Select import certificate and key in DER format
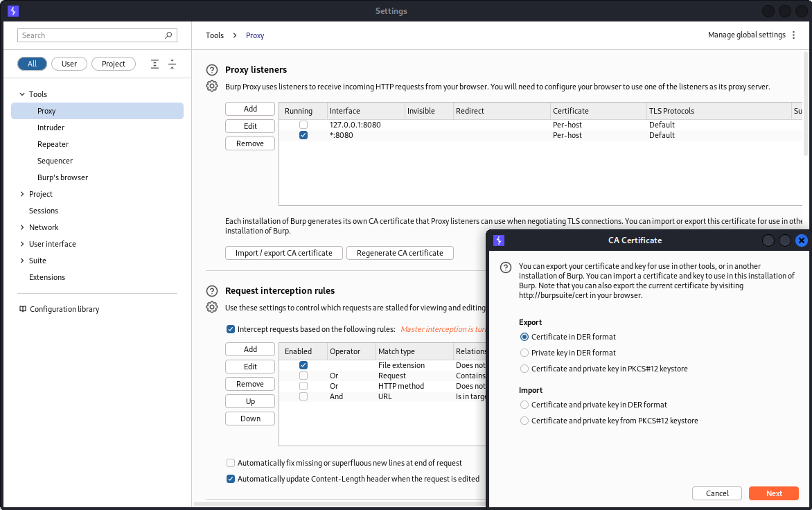The width and height of the screenshot is (812, 510). [524, 405]
